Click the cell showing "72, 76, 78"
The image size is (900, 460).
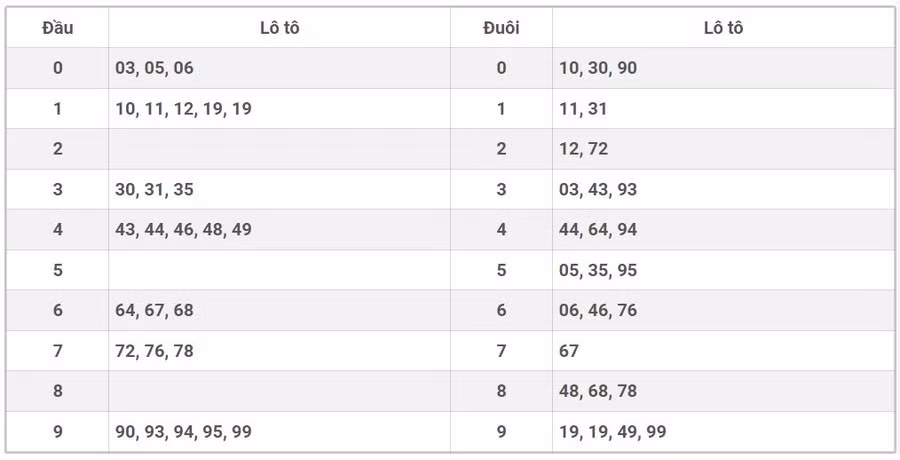point(155,351)
